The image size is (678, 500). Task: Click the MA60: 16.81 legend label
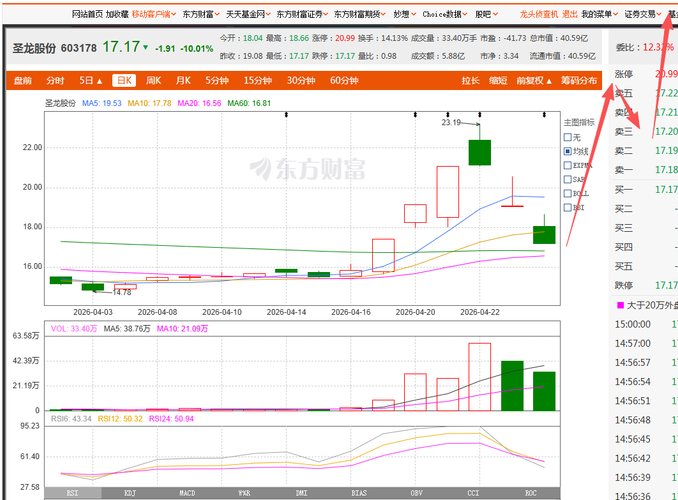249,103
